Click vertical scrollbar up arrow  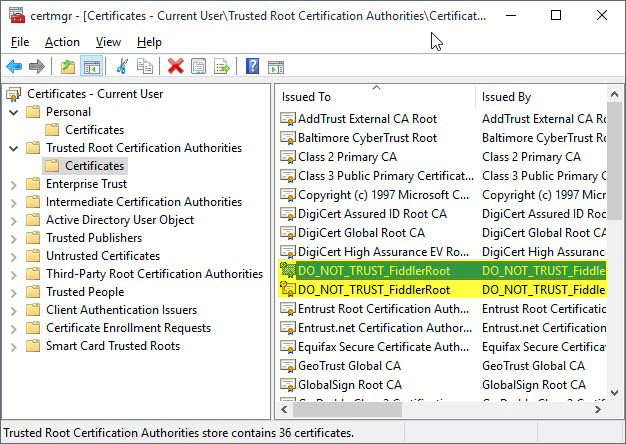(614, 94)
